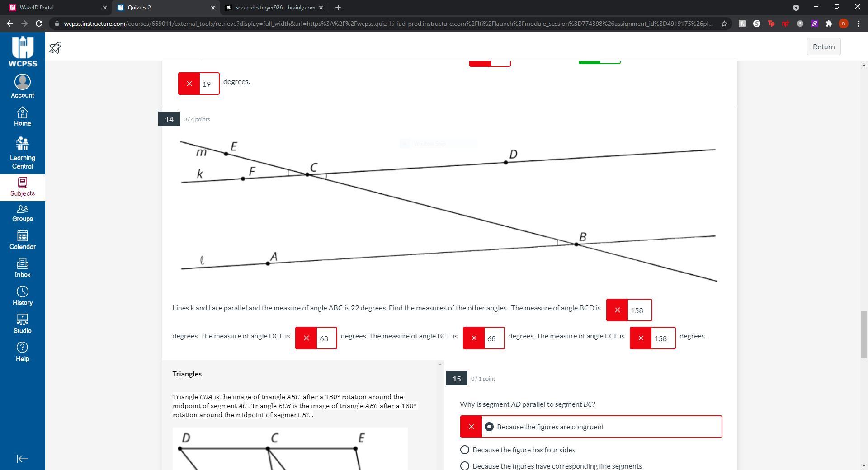Bookmark this page with the star
Image resolution: width=868 pixels, height=470 pixels.
[724, 23]
